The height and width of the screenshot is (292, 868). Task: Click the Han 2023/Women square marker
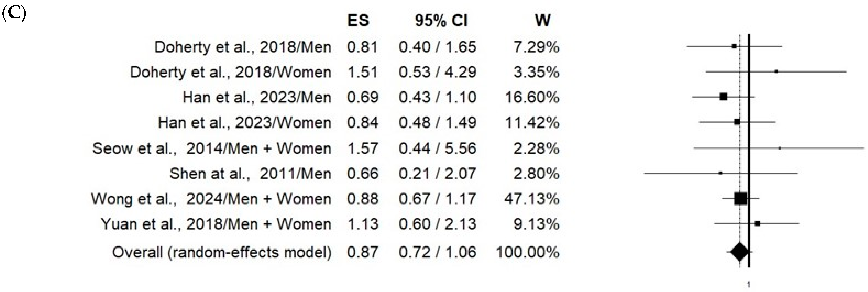[737, 122]
